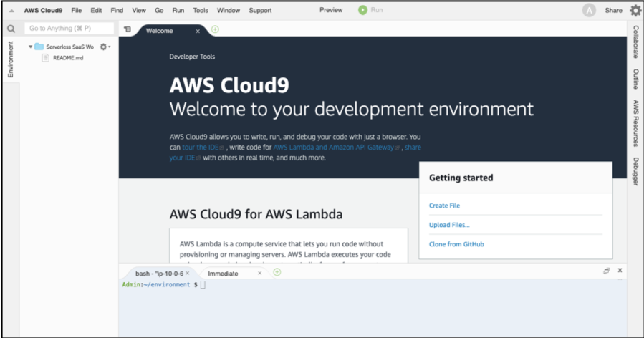This screenshot has height=338, width=644.
Task: Open the environment folder settings gear
Action: point(105,47)
